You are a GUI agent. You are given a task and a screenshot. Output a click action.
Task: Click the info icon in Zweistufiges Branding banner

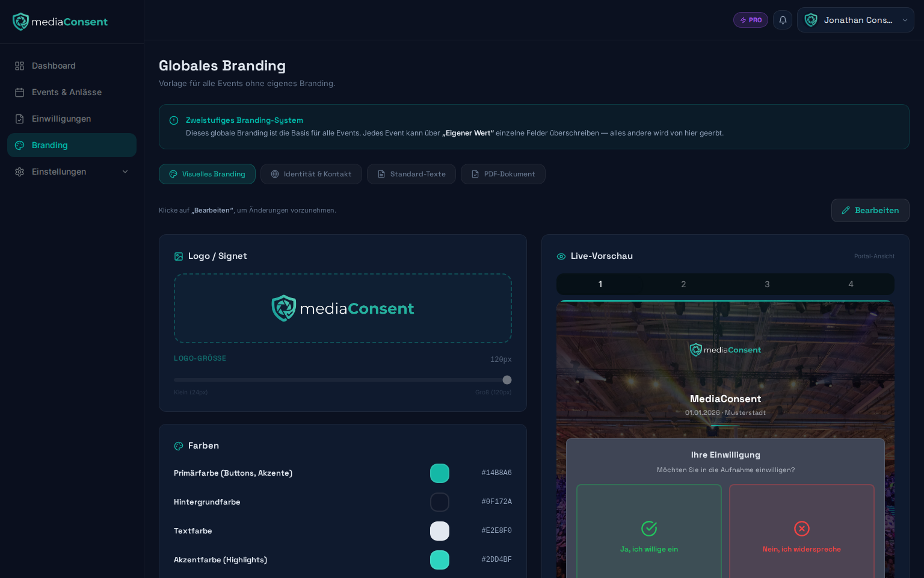tap(174, 120)
